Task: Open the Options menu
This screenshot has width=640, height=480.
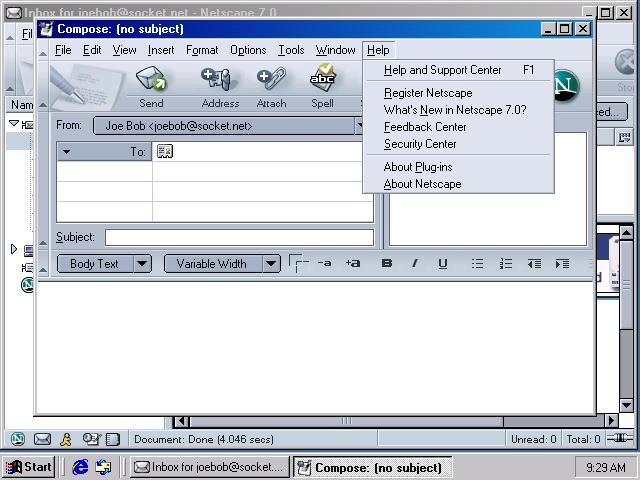Action: (x=248, y=50)
